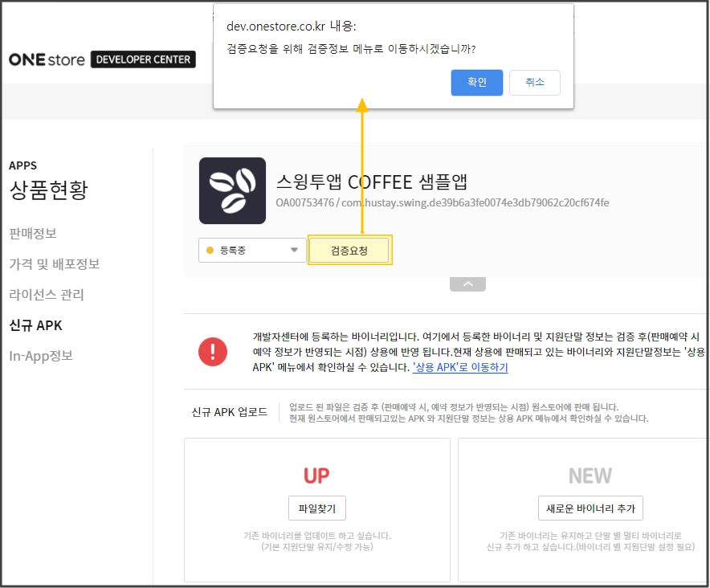710x588 pixels.
Task: Click the gray NEW label
Action: click(x=590, y=476)
